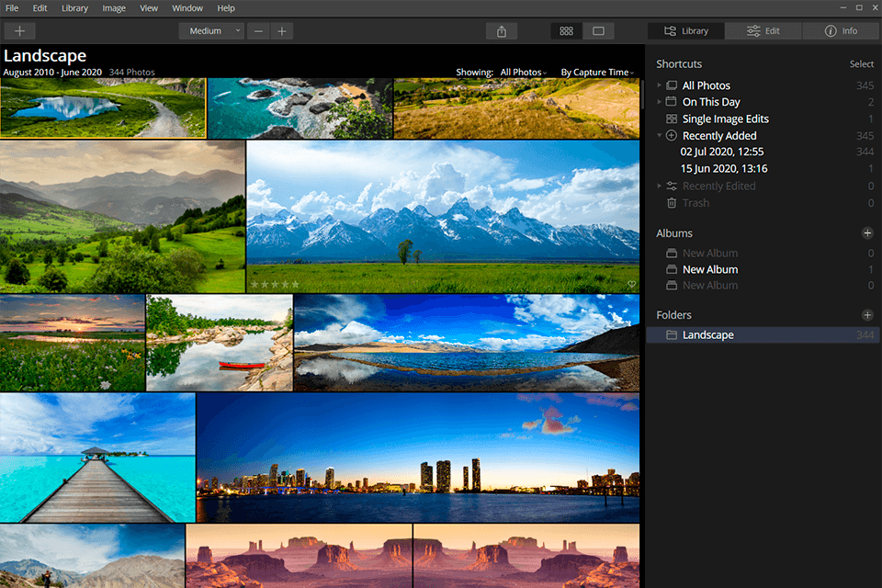Select the red canoe lake thumbnail
Viewport: 882px width, 588px height.
(220, 343)
